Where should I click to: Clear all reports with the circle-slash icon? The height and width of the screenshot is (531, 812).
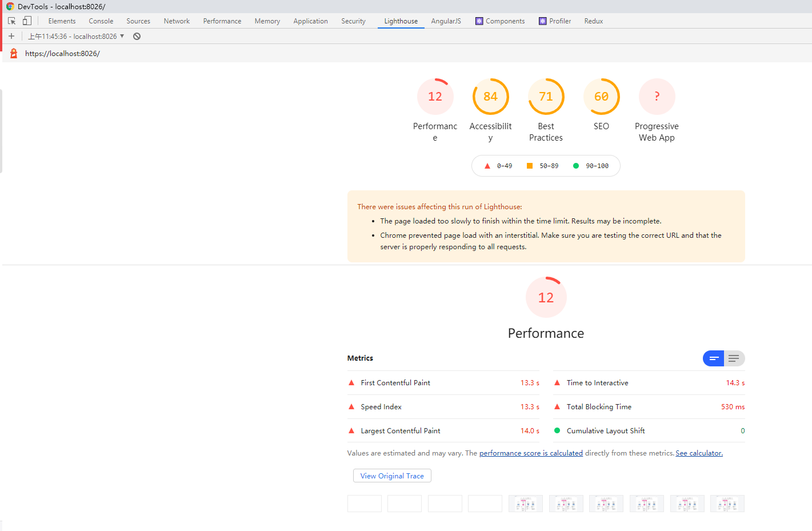tap(137, 36)
